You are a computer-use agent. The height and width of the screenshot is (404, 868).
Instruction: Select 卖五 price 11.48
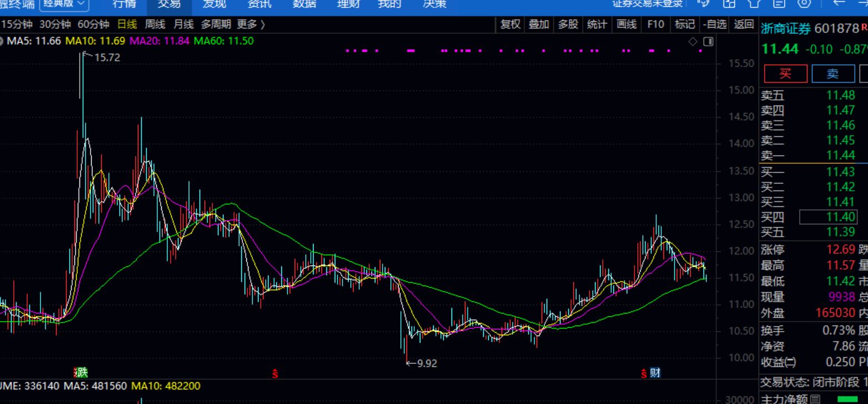coord(841,95)
